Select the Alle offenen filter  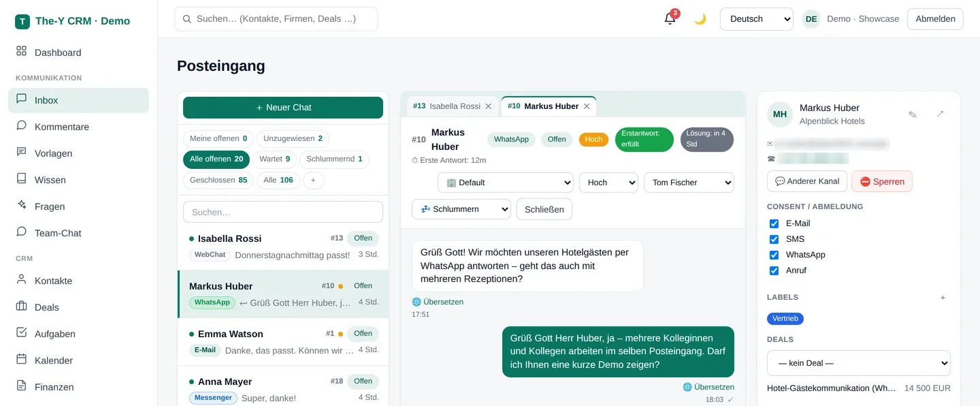coord(216,159)
